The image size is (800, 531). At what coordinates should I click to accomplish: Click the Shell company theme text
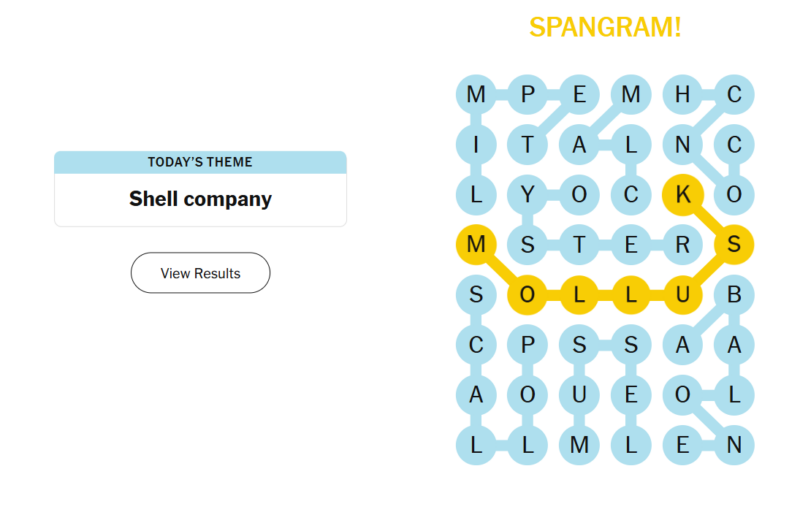point(200,199)
